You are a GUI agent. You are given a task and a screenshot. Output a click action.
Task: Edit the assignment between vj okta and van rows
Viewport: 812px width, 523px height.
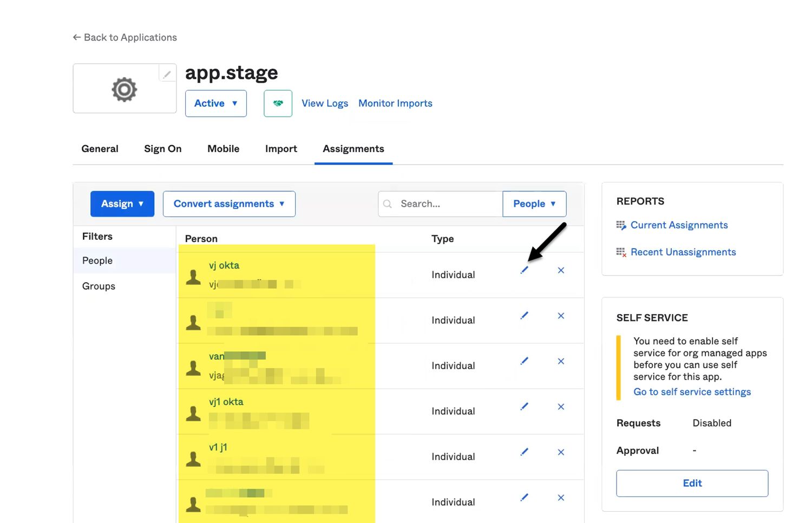[524, 316]
